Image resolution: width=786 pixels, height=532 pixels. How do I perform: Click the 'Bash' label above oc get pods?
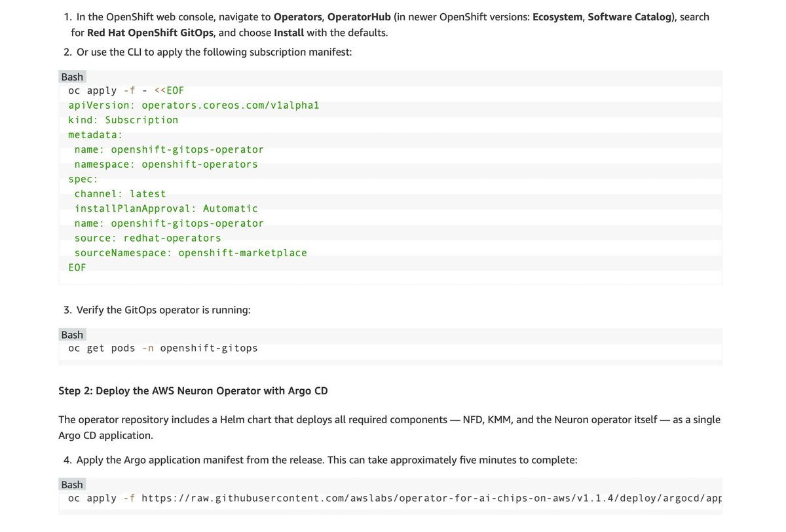(72, 335)
